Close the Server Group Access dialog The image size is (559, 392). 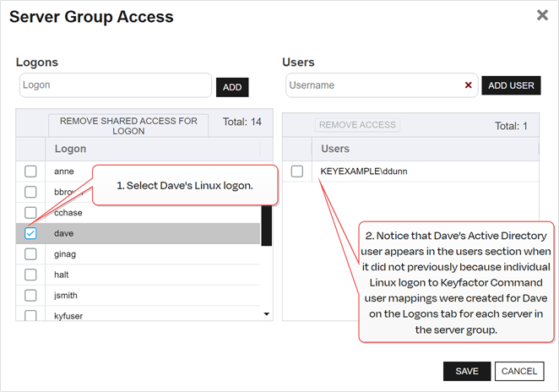[x=542, y=15]
